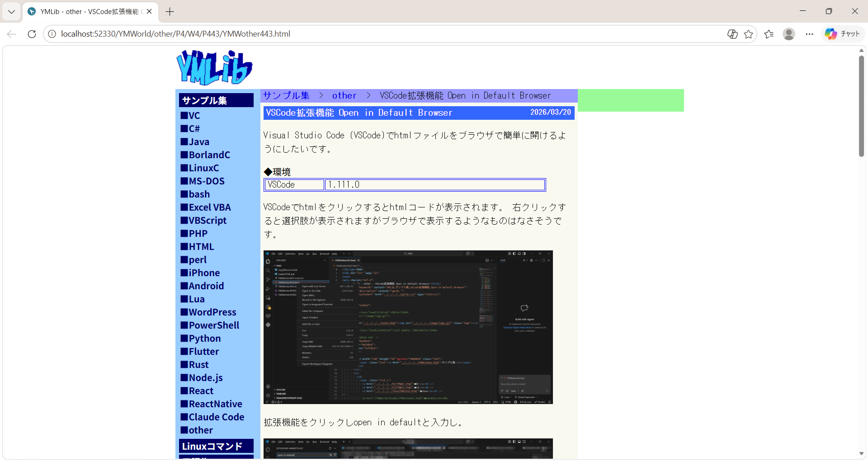Viewport: 868px width, 461px height.
Task: Select the Rust category in sidebar
Action: (198, 364)
